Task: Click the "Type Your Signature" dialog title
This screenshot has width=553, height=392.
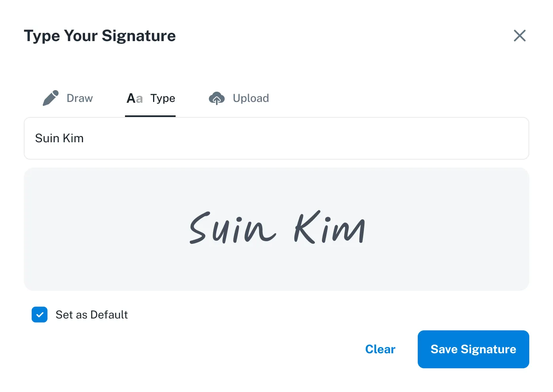Action: pyautogui.click(x=100, y=36)
